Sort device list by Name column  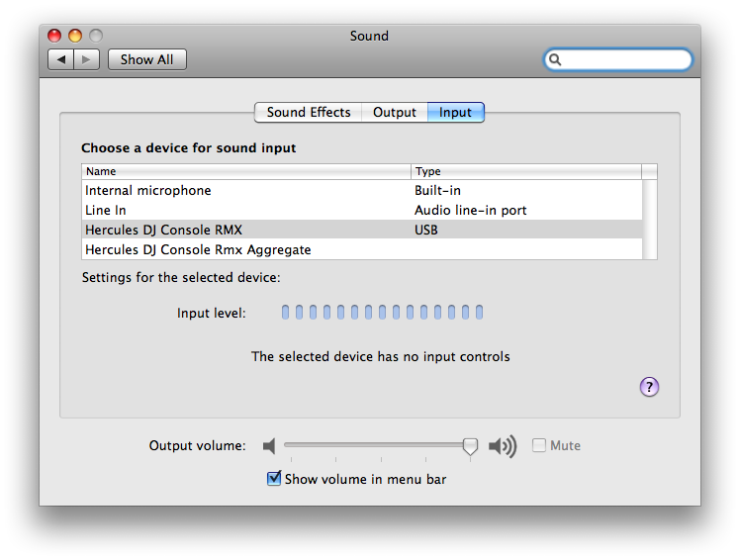[x=246, y=171]
